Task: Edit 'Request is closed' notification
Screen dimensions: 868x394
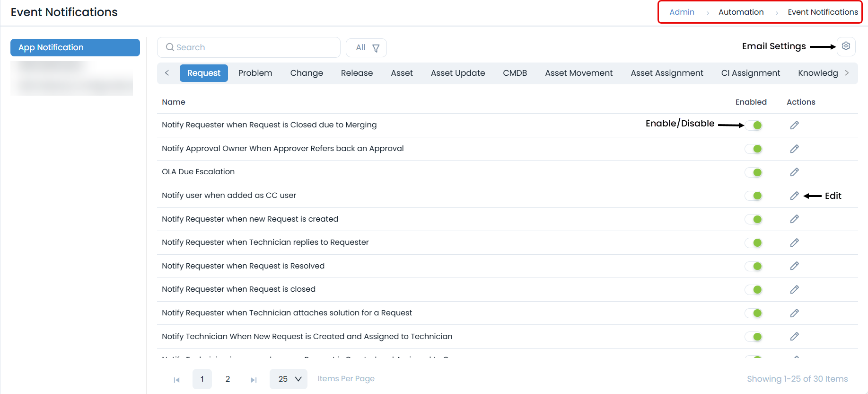Action: (x=794, y=289)
